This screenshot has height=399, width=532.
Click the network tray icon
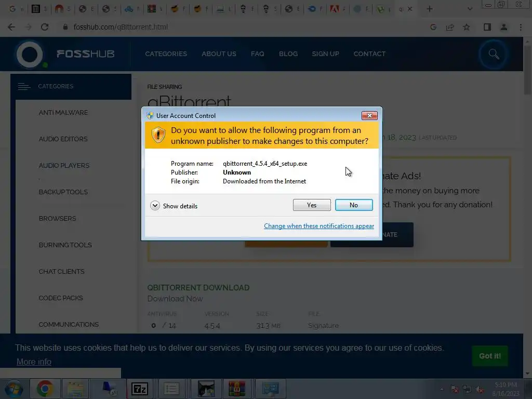(467, 390)
